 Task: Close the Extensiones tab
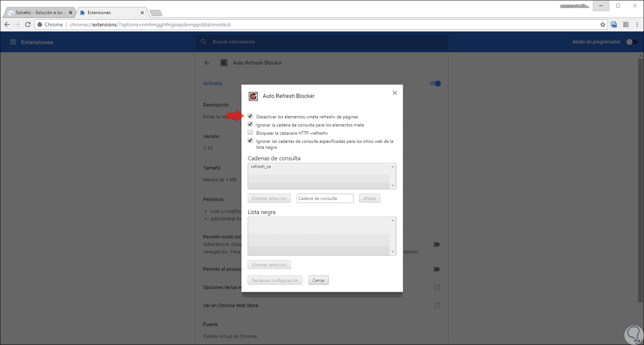[x=142, y=12]
